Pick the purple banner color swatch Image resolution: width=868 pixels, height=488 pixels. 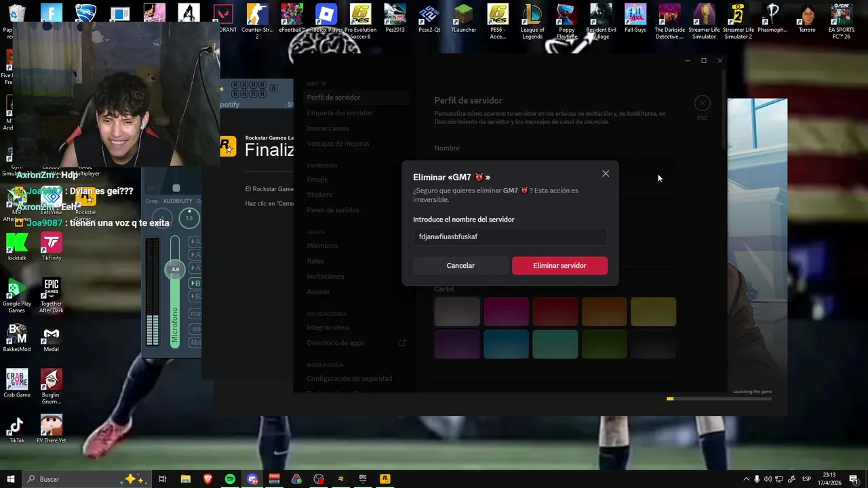click(x=457, y=344)
